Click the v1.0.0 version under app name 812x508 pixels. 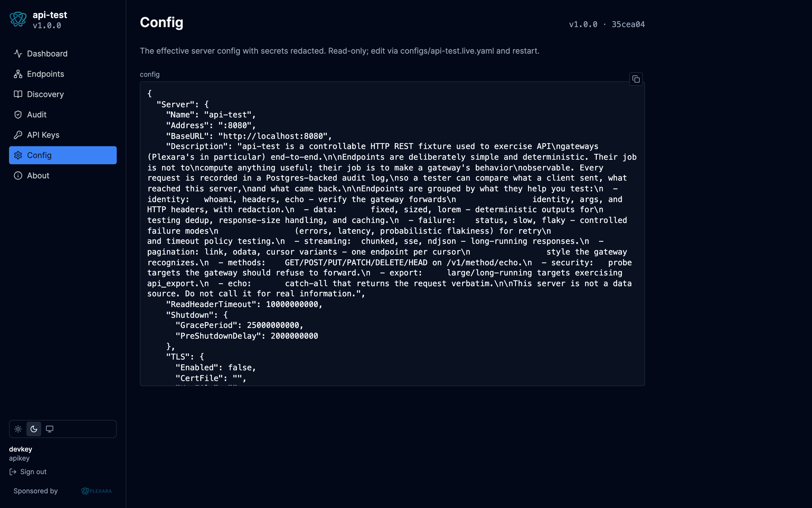[47, 25]
